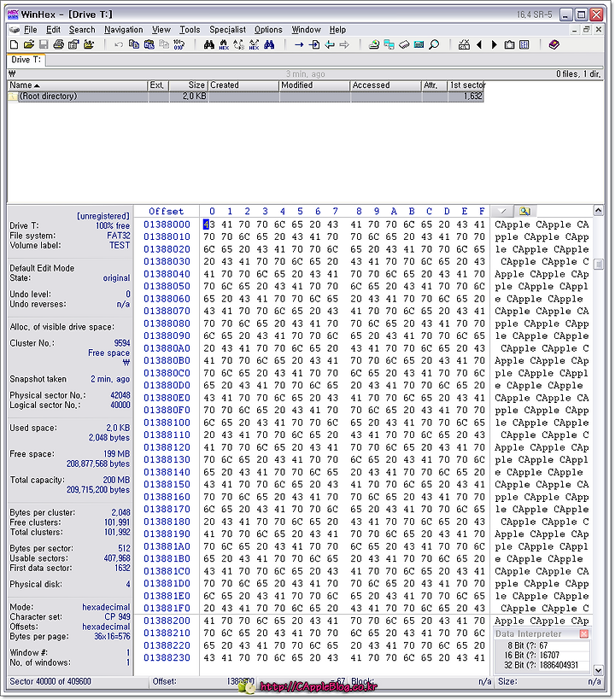This screenshot has height=700, width=615.
Task: Sort directory list by Created column
Action: click(x=243, y=85)
